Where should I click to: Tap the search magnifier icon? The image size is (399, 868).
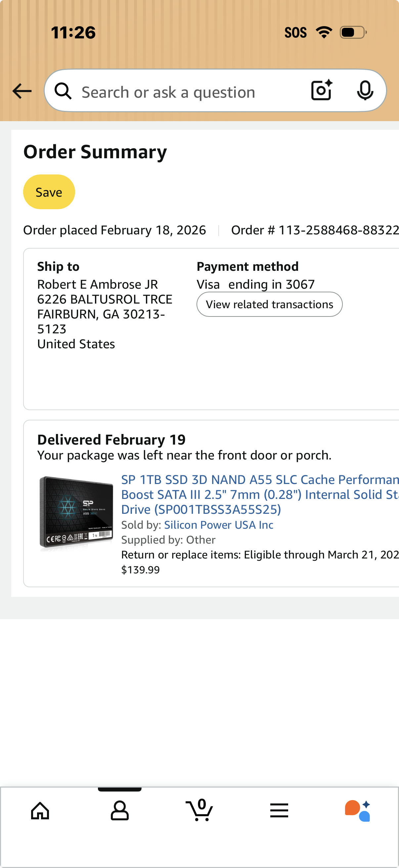(63, 91)
